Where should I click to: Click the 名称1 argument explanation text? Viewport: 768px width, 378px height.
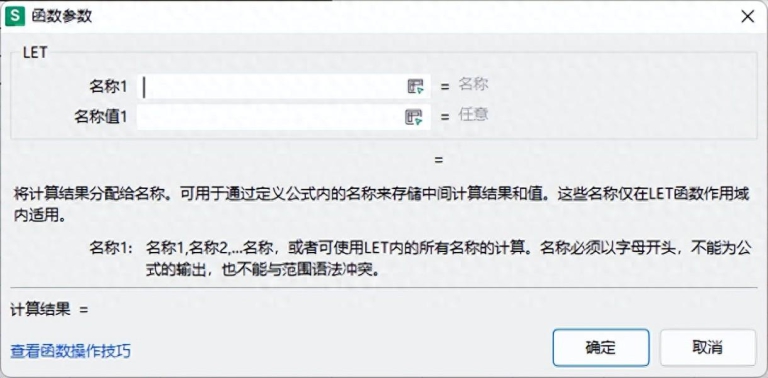pos(448,259)
